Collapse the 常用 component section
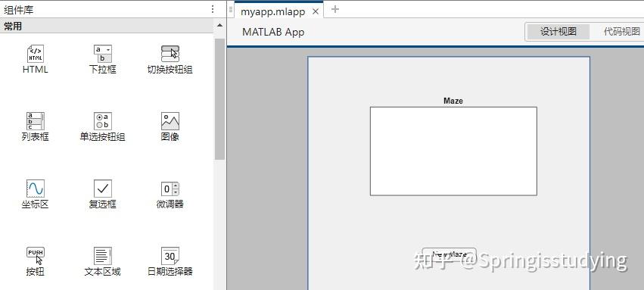 pos(219,26)
